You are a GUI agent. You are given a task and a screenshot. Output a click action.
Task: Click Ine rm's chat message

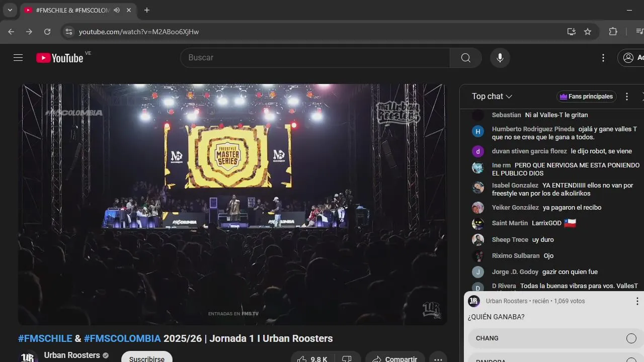point(566,169)
